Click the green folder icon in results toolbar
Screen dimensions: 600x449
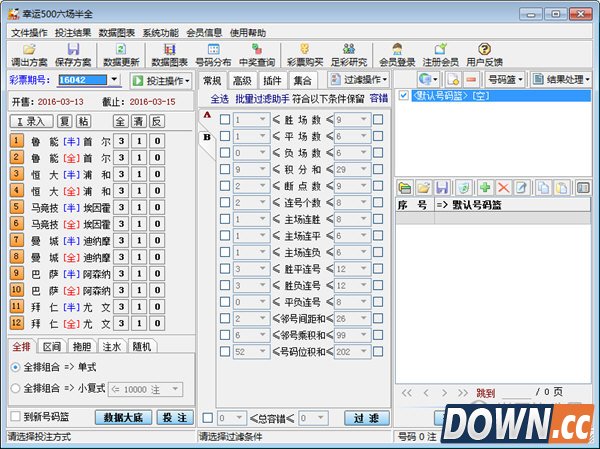click(x=405, y=188)
